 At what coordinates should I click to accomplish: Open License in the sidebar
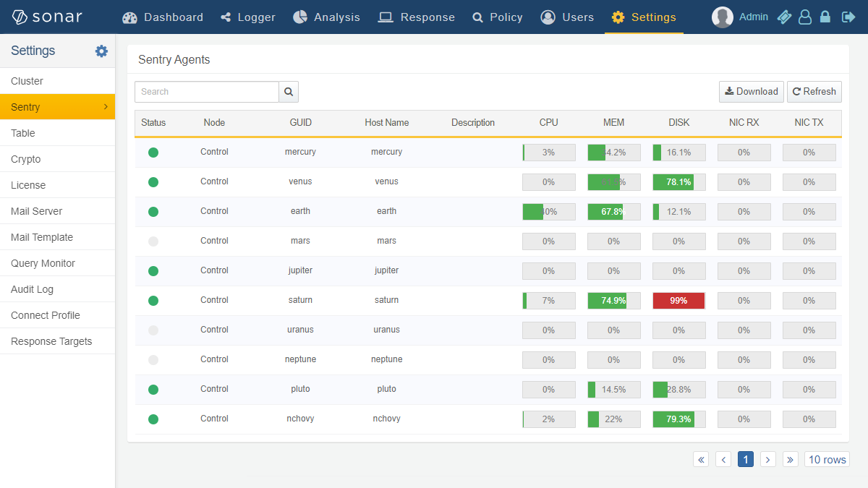click(57, 185)
